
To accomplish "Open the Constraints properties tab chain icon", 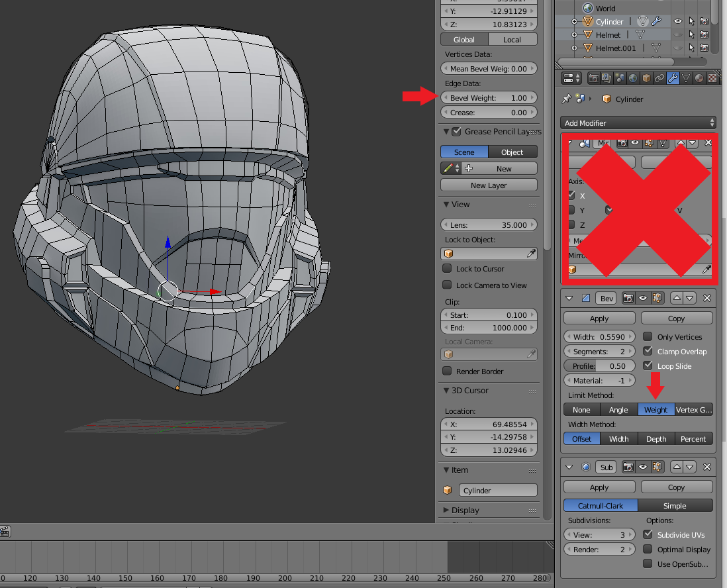I will [x=659, y=78].
